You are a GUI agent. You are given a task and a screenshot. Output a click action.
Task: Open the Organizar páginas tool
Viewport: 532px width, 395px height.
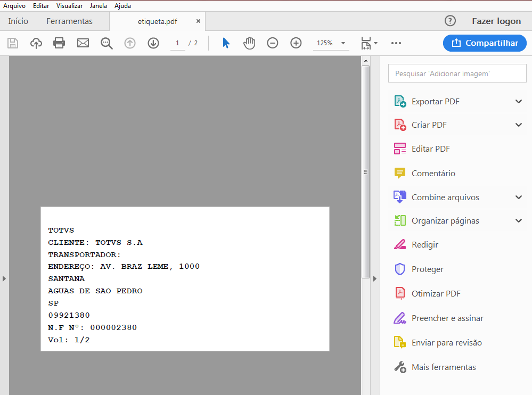click(x=445, y=221)
